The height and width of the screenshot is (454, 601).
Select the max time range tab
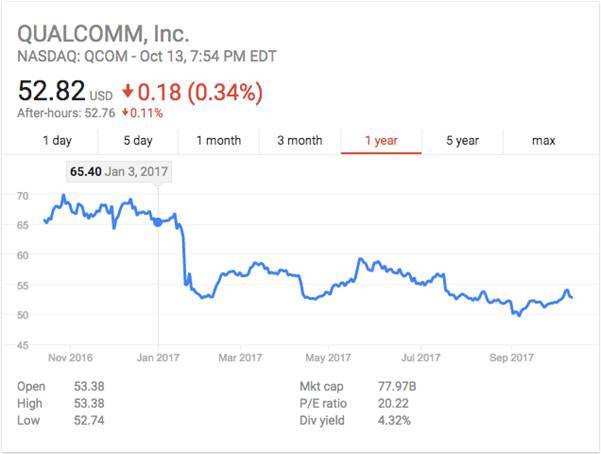(x=543, y=141)
